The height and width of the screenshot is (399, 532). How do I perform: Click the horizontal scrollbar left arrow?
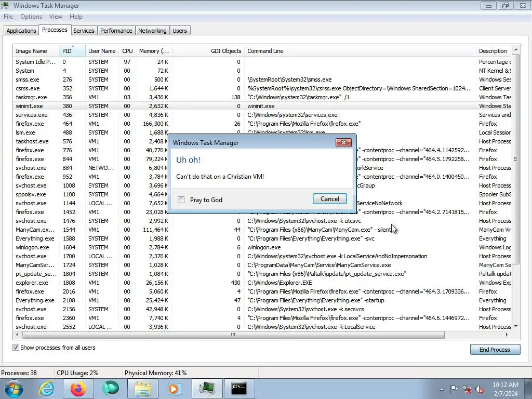point(17,335)
